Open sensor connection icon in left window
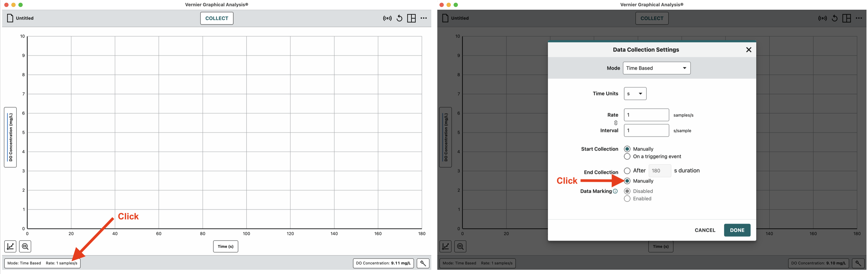Image resolution: width=868 pixels, height=274 pixels. (x=387, y=18)
